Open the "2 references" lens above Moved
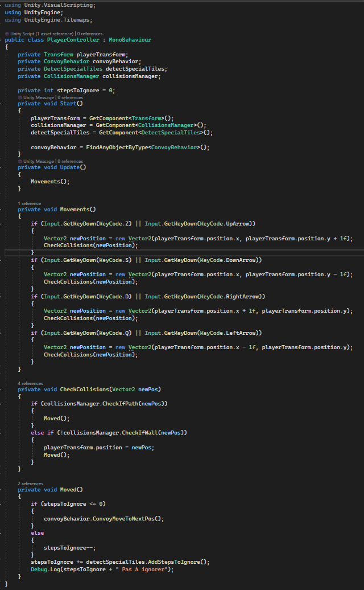 [x=30, y=484]
